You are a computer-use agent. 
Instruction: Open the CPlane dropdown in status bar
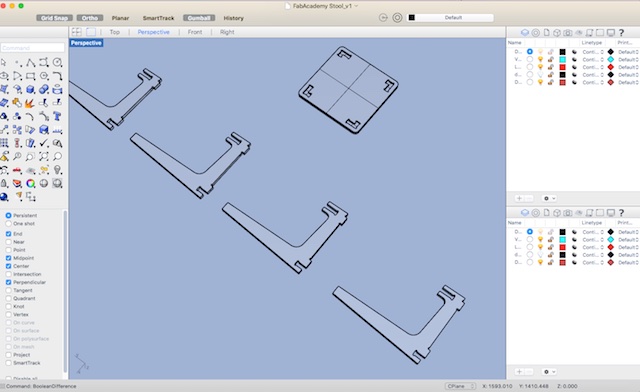[x=460, y=386]
